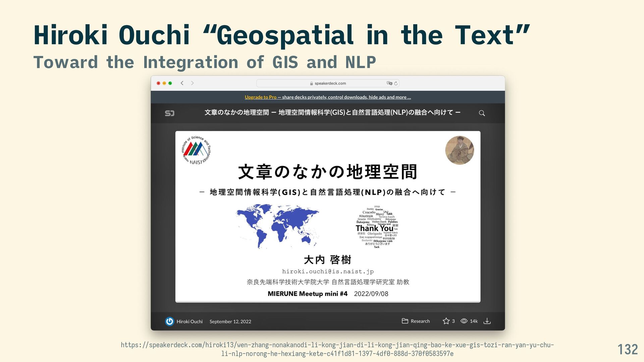This screenshot has width=644, height=362.
Task: Click Hiroki Ouchi's avatar icon
Action: [169, 321]
